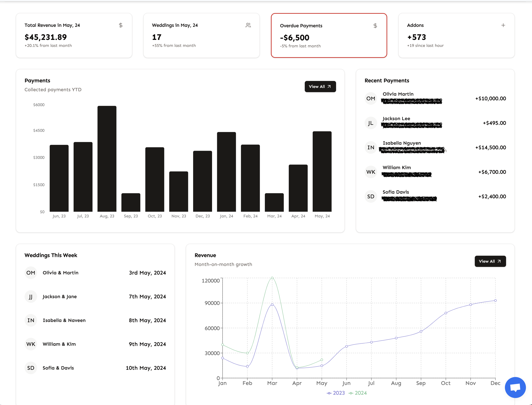Select William & Kim wedding row
The height and width of the screenshot is (405, 532).
pyautogui.click(x=95, y=344)
